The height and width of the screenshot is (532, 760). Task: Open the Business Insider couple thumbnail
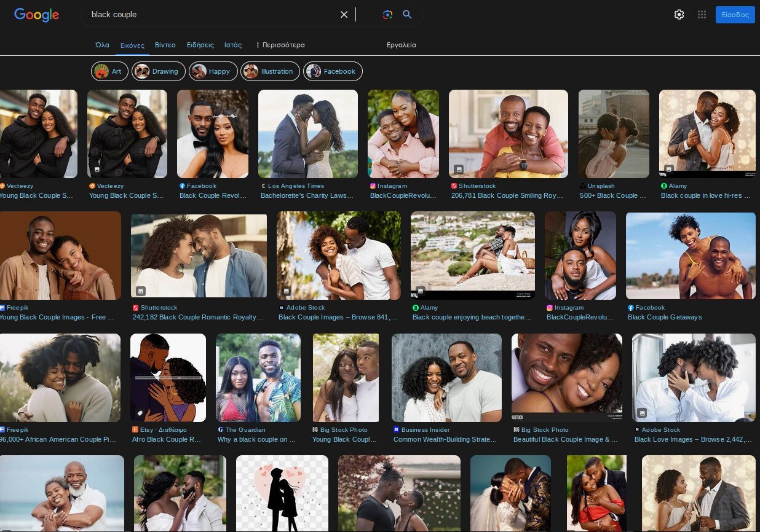pyautogui.click(x=446, y=378)
